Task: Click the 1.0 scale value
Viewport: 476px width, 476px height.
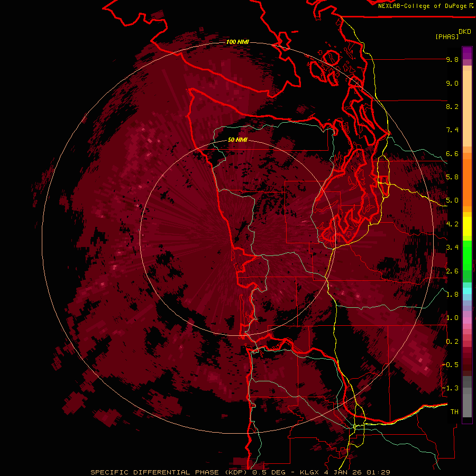Action: pyautogui.click(x=452, y=318)
